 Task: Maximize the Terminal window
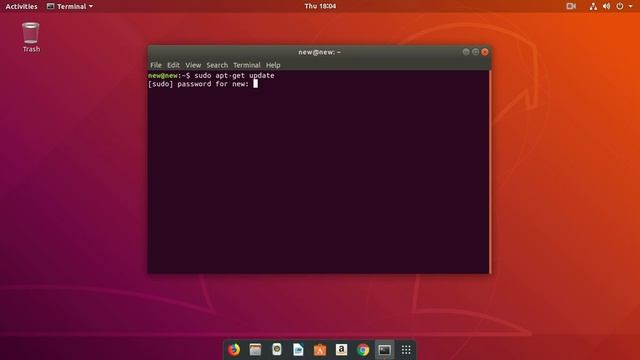(x=476, y=52)
